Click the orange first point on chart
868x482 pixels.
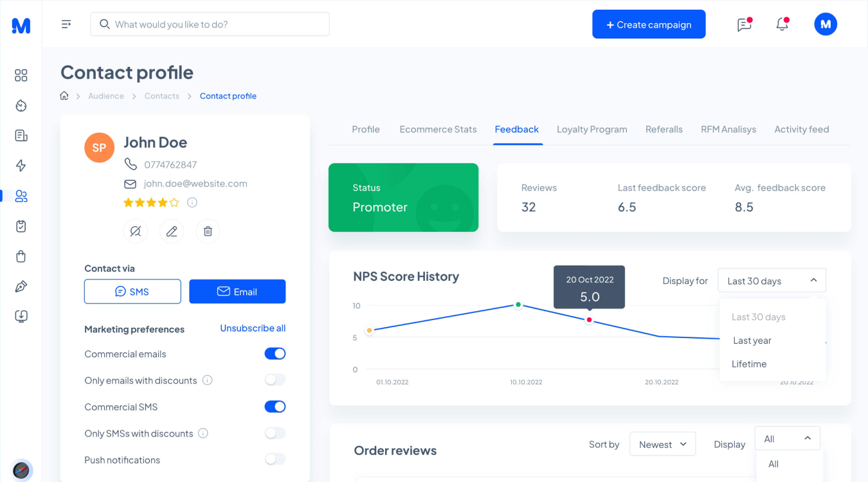coord(369,330)
